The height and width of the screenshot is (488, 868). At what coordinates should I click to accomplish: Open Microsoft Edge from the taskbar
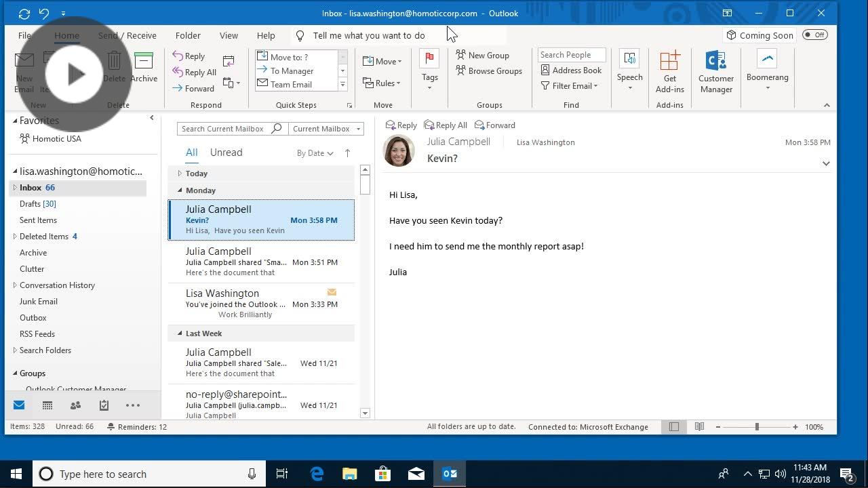(317, 474)
